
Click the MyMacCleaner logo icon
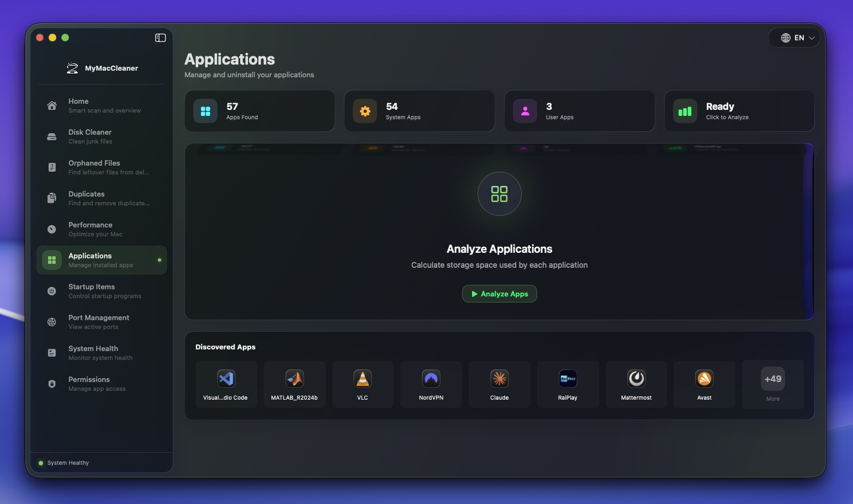click(72, 67)
